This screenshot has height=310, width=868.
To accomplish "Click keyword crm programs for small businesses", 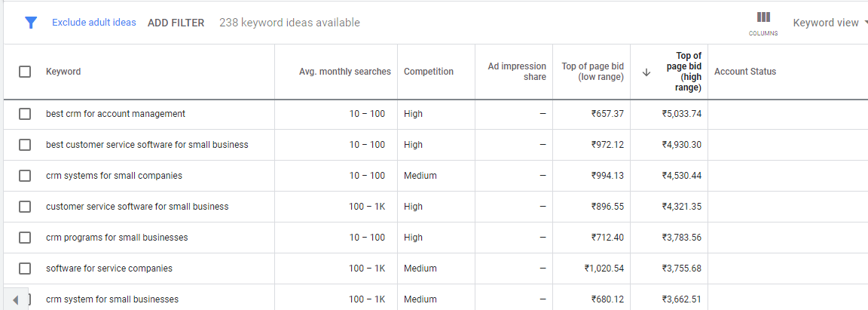I will 117,238.
